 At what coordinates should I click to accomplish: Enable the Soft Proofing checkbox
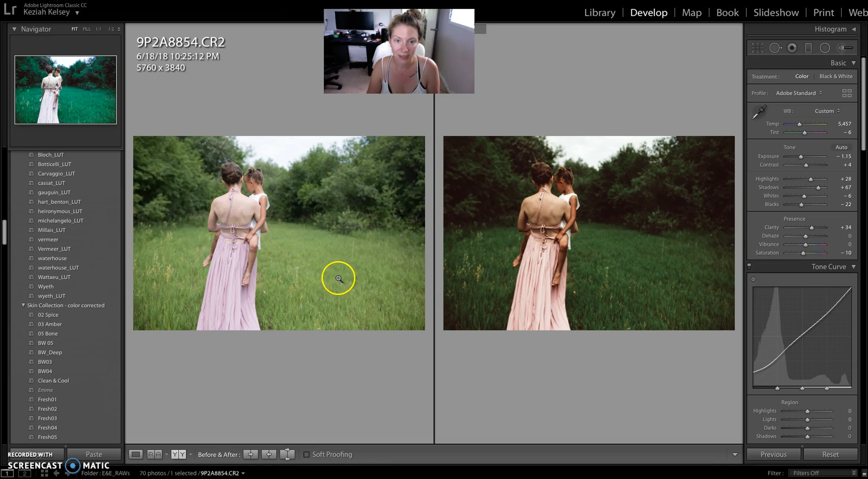306,454
